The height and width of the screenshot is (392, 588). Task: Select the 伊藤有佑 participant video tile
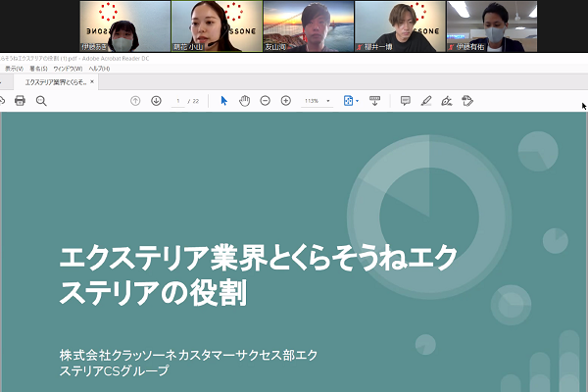[x=492, y=25]
